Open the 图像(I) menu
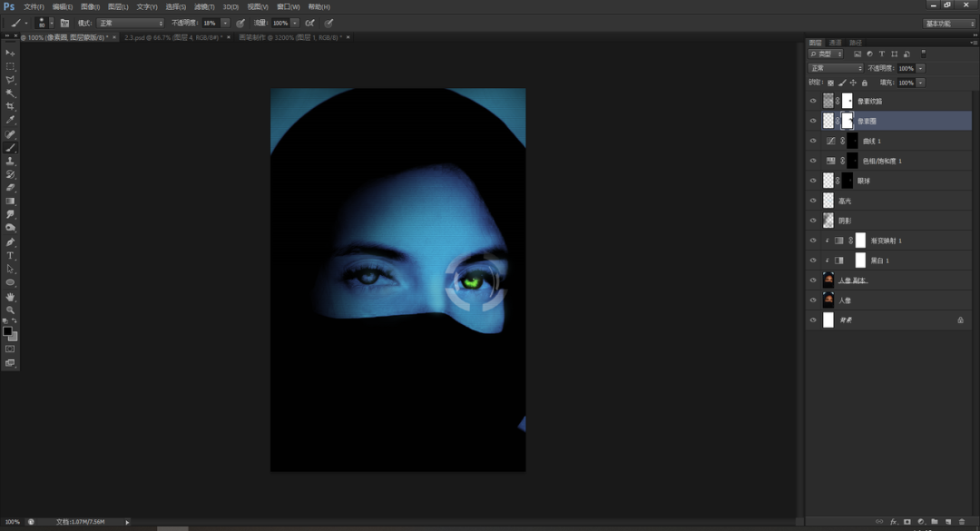 (x=91, y=7)
